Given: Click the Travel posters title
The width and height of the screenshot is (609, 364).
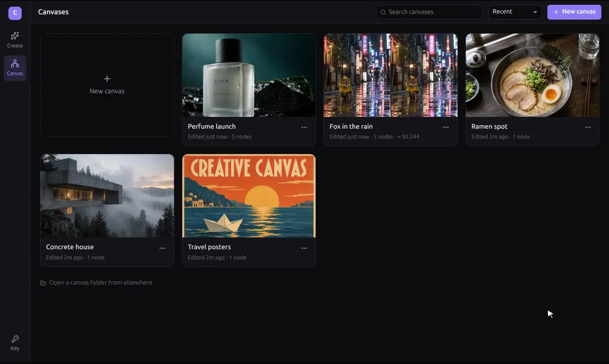Looking at the screenshot, I should tap(210, 247).
